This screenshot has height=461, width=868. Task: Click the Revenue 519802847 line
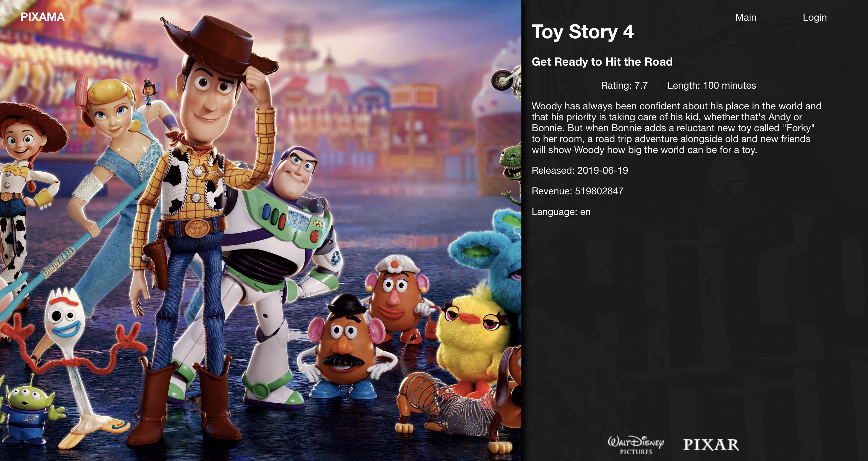[577, 191]
